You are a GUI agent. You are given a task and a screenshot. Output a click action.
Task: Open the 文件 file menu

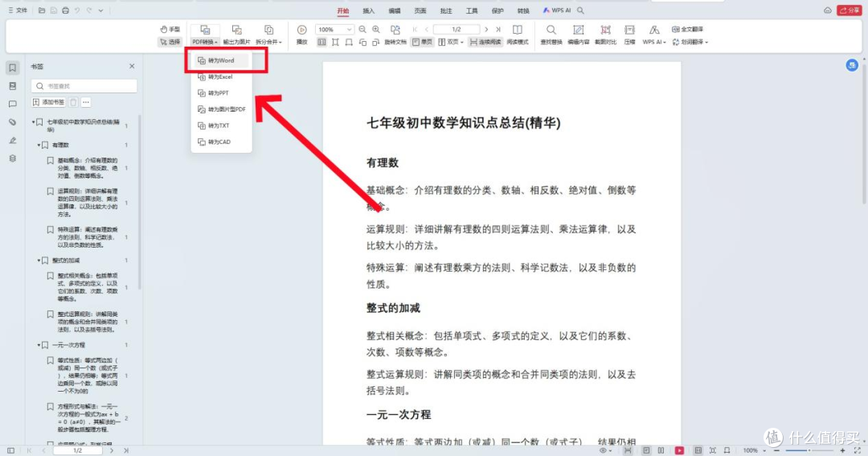(x=18, y=10)
